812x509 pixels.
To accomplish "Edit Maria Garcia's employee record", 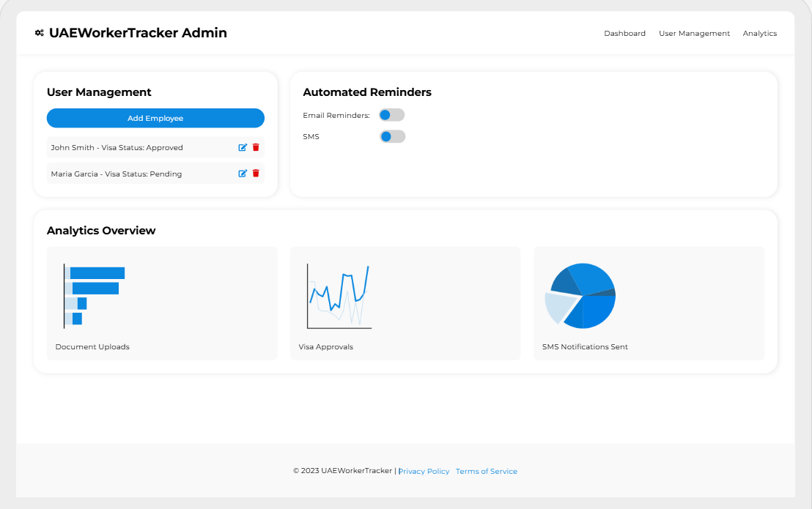I will [243, 174].
